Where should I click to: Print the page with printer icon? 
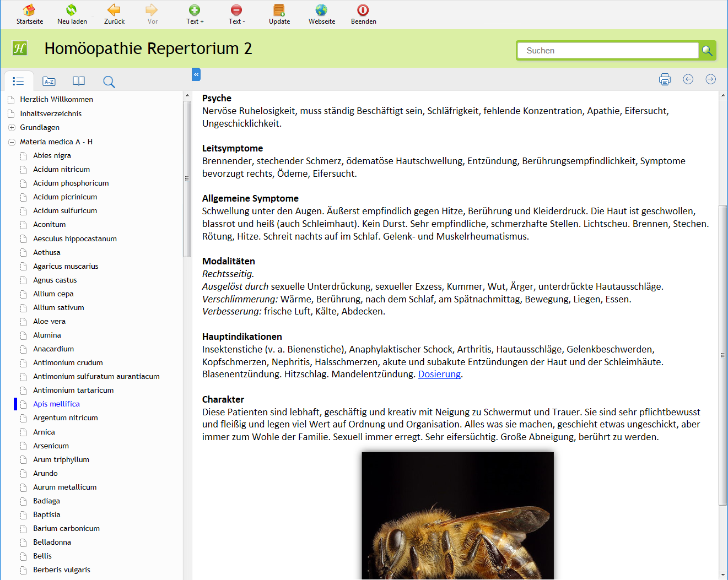[x=665, y=79]
